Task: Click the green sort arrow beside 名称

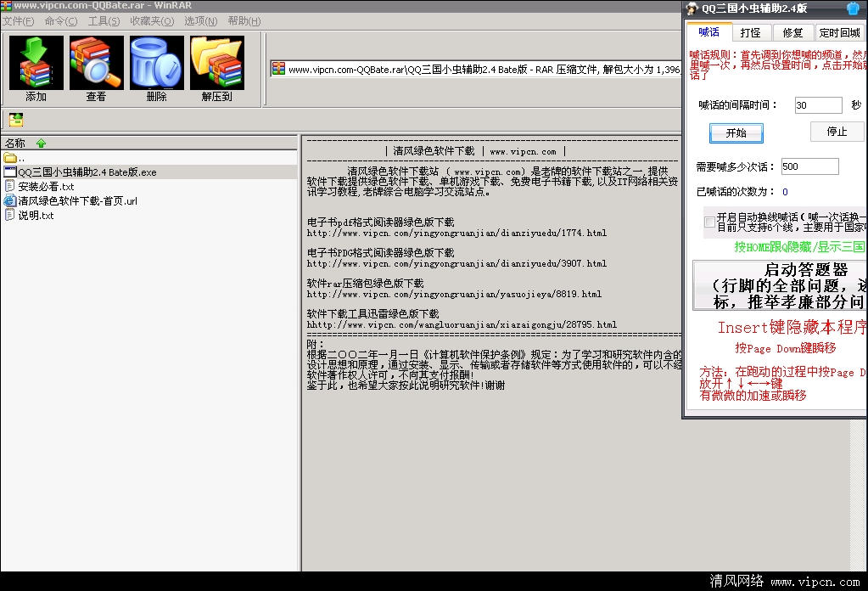Action: tap(41, 144)
